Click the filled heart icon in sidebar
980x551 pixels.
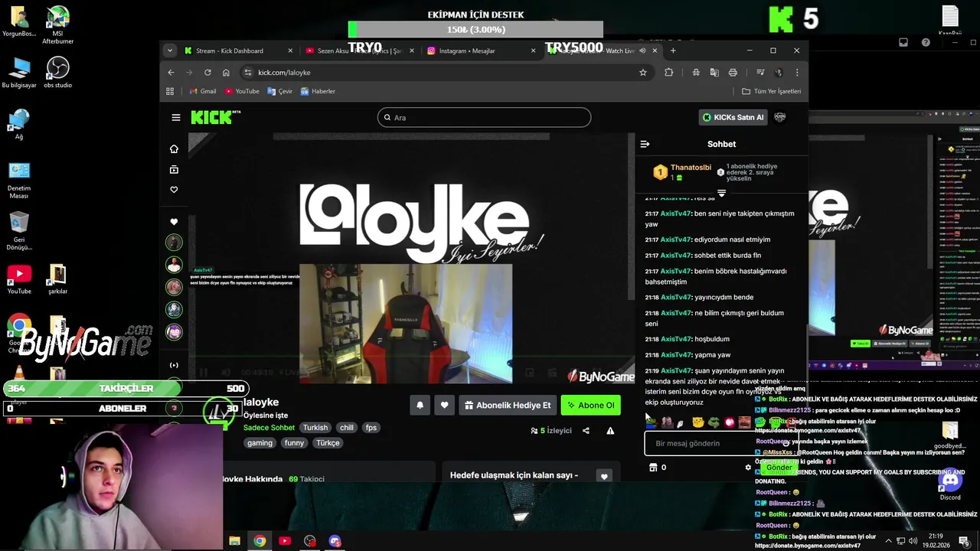coord(174,221)
